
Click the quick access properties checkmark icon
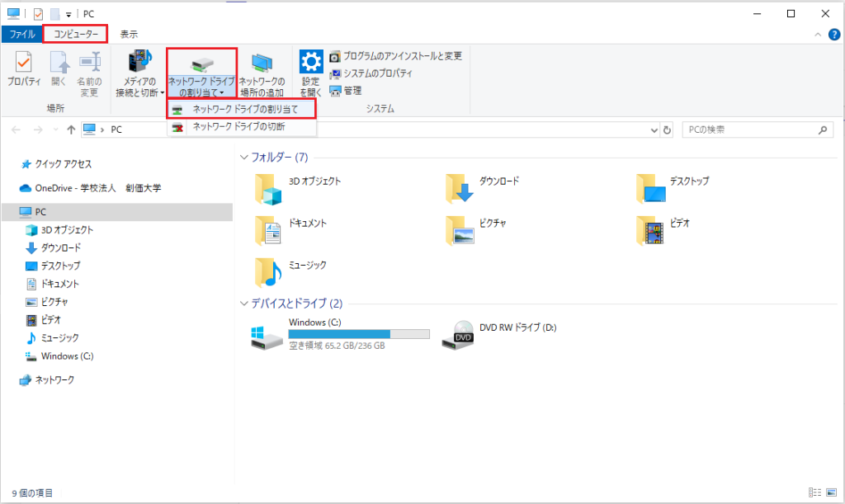38,14
